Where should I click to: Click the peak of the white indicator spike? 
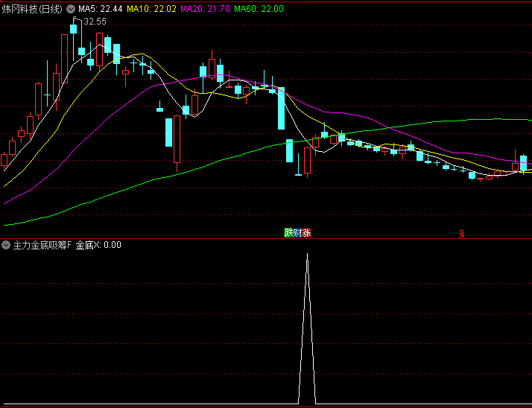click(307, 255)
